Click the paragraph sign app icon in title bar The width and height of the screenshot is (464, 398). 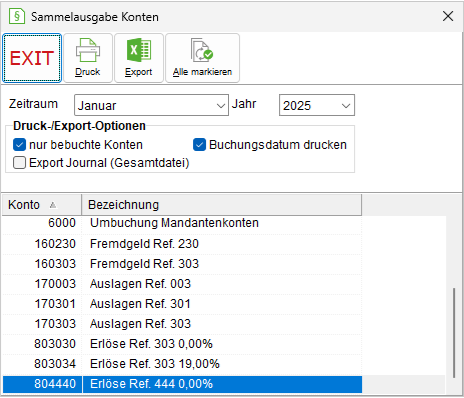click(17, 16)
